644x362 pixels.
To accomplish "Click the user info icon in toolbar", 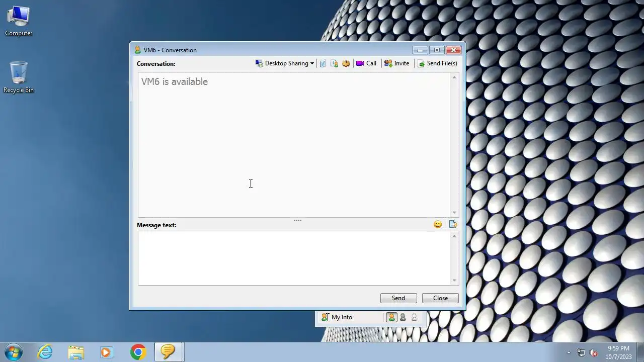I will (334, 63).
